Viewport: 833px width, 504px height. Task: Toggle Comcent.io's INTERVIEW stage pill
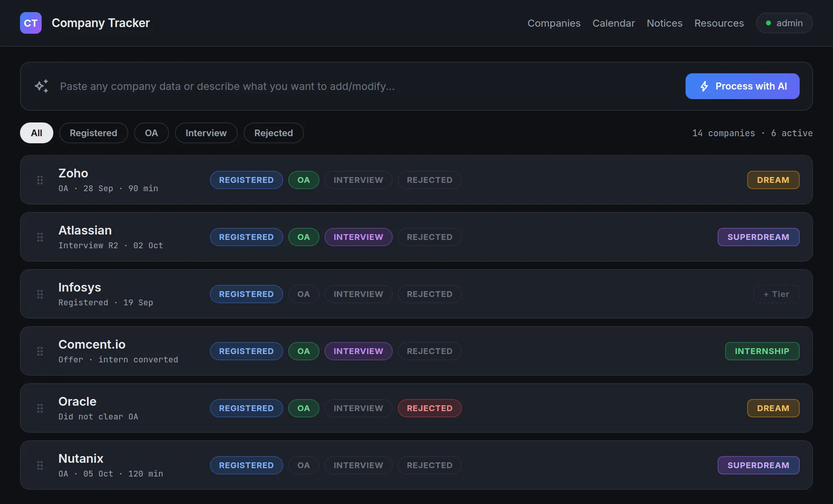(x=358, y=351)
